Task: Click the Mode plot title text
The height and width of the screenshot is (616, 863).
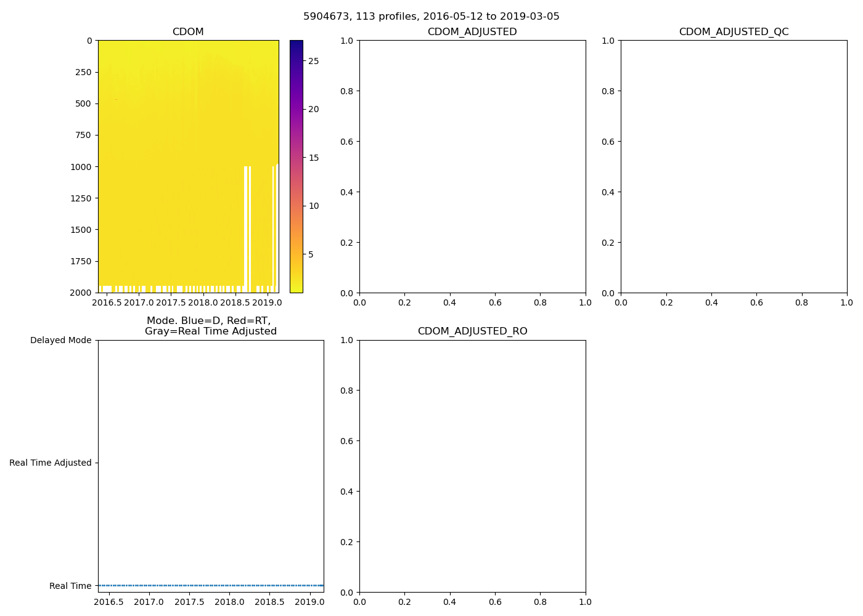Action: click(210, 326)
